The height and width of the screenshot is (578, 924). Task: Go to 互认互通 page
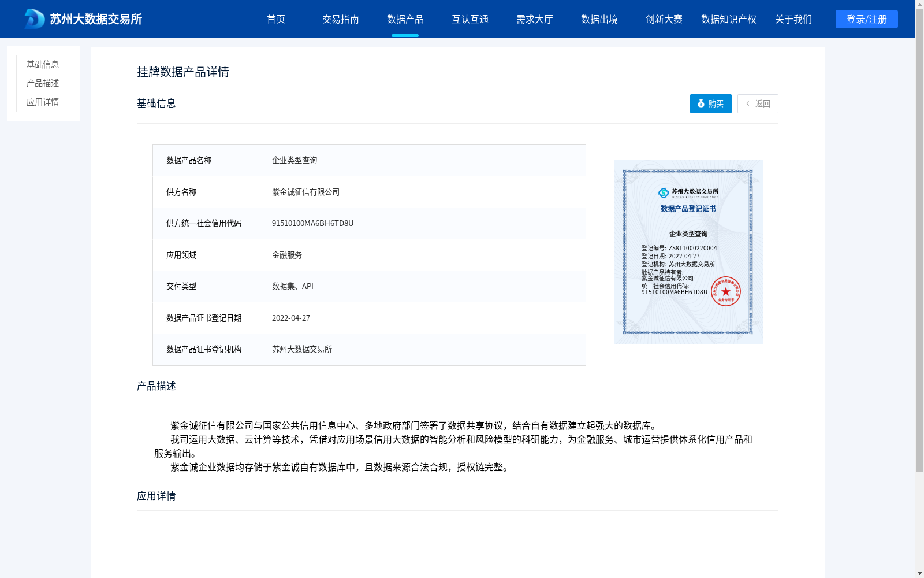click(x=470, y=19)
